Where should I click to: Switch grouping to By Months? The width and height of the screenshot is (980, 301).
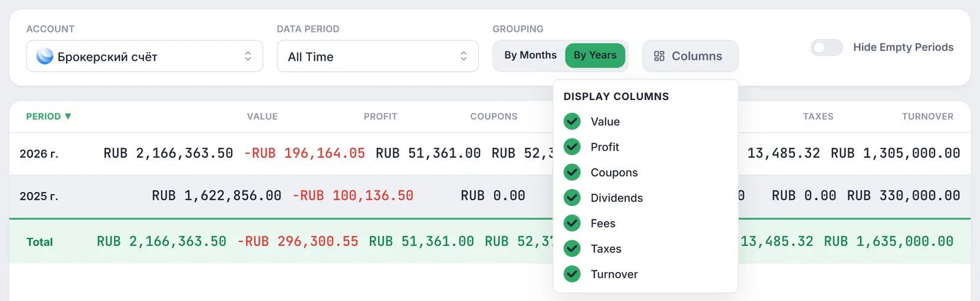pyautogui.click(x=530, y=55)
